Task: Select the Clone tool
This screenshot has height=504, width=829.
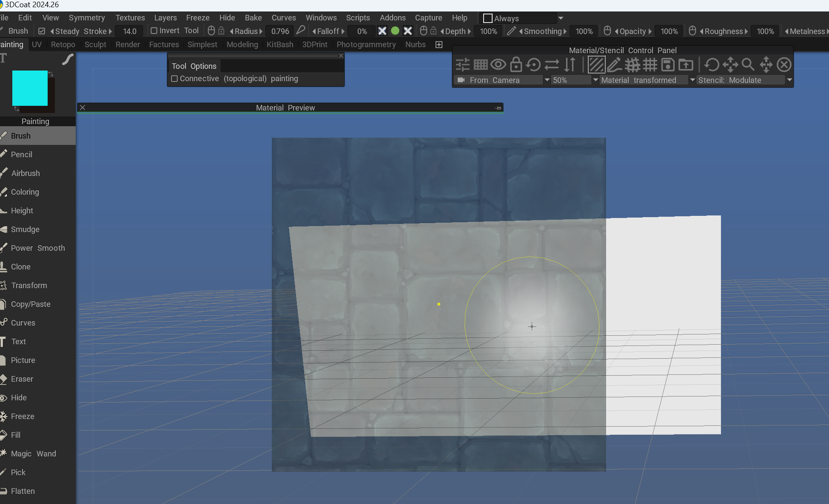Action: 21,266
